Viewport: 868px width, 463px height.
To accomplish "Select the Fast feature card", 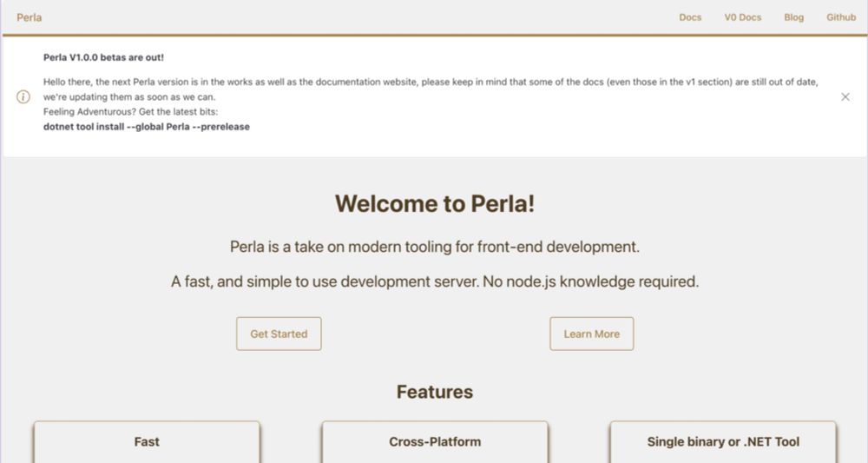I will coord(147,442).
